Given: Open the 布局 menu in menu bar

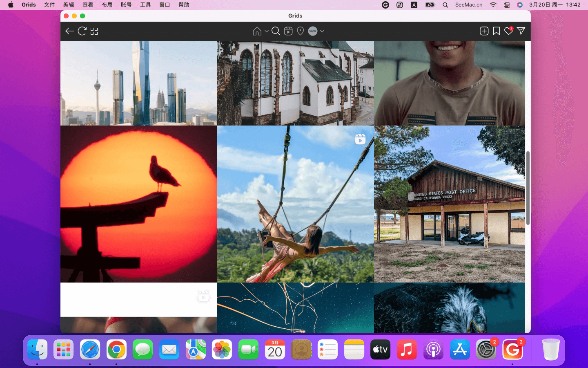Looking at the screenshot, I should pyautogui.click(x=107, y=5).
